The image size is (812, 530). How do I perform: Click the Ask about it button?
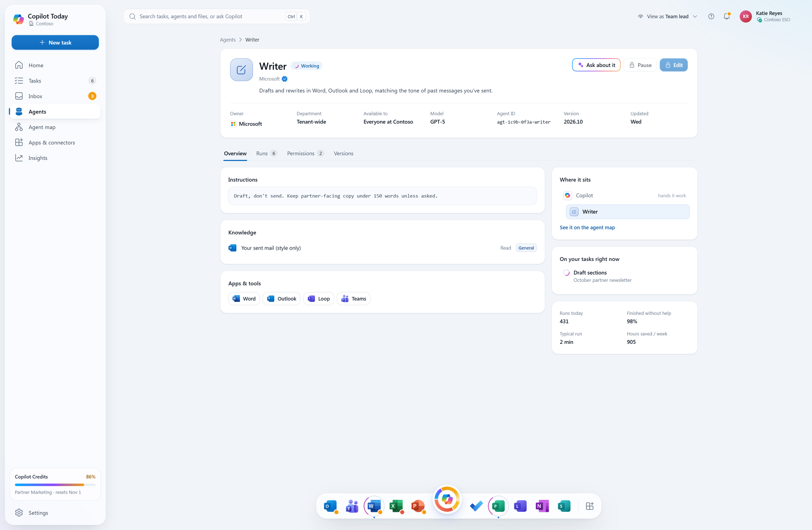596,65
